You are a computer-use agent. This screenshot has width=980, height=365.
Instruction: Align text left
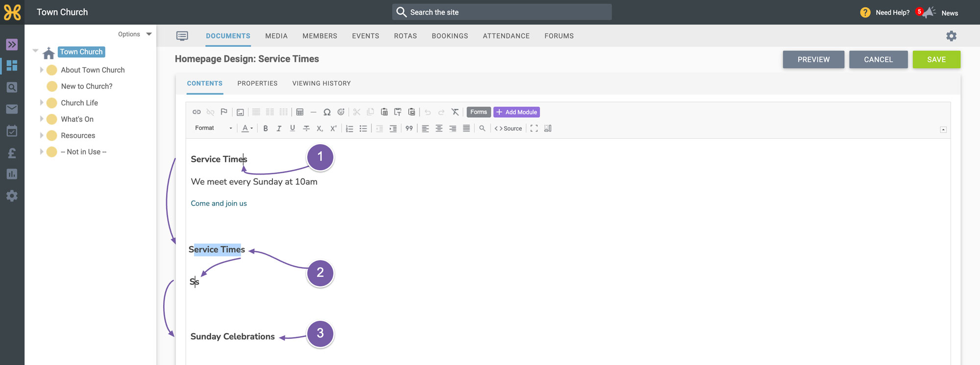coord(425,129)
